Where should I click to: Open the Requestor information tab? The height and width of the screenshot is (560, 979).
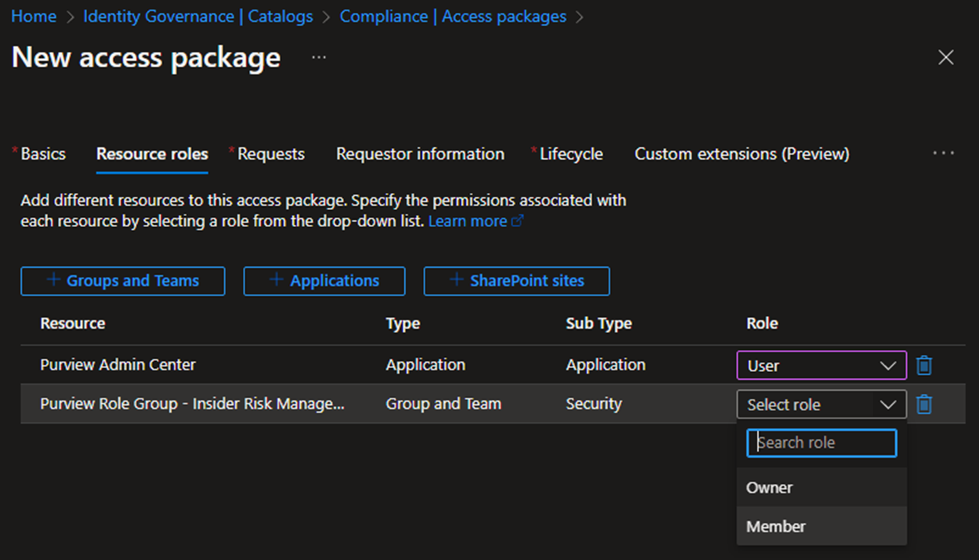(421, 154)
